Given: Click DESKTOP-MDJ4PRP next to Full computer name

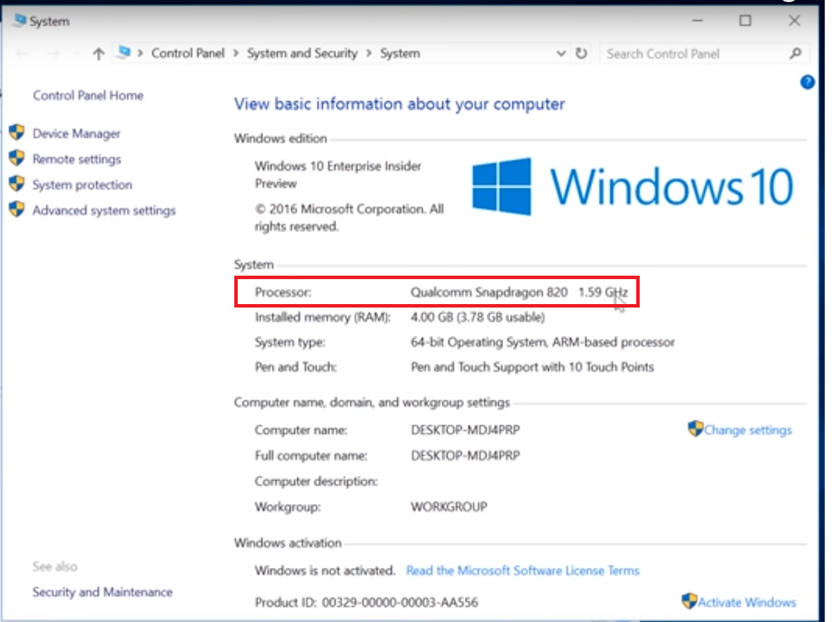Looking at the screenshot, I should pyautogui.click(x=465, y=456).
